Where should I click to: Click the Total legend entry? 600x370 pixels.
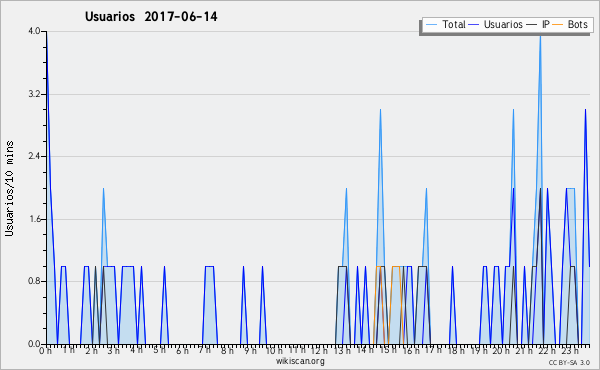pos(445,24)
